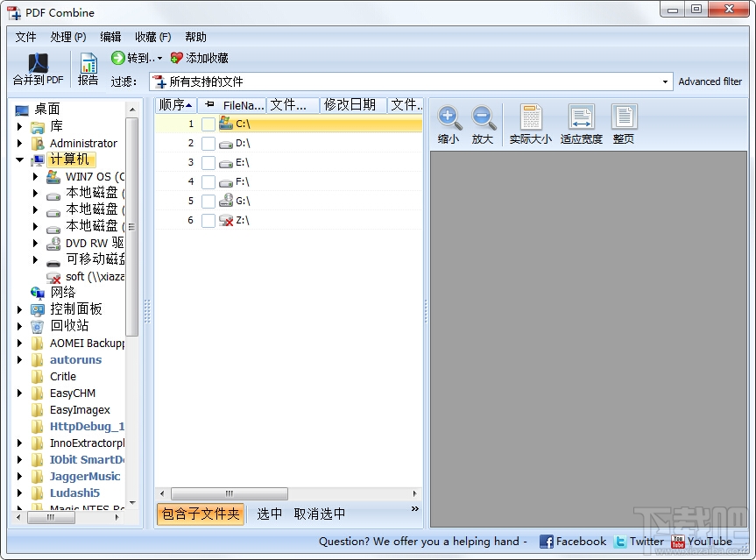
Task: Click scroll-down arrow of folder tree
Action: click(x=132, y=503)
